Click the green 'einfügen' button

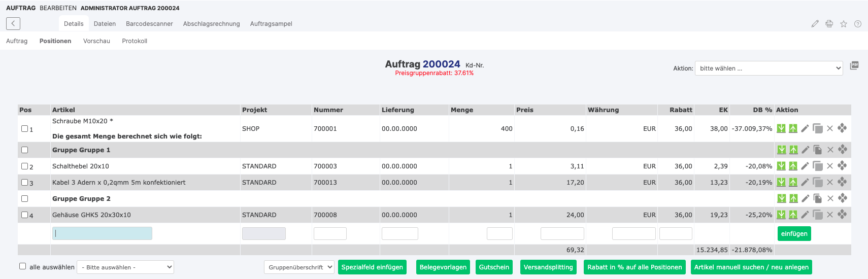(x=794, y=233)
